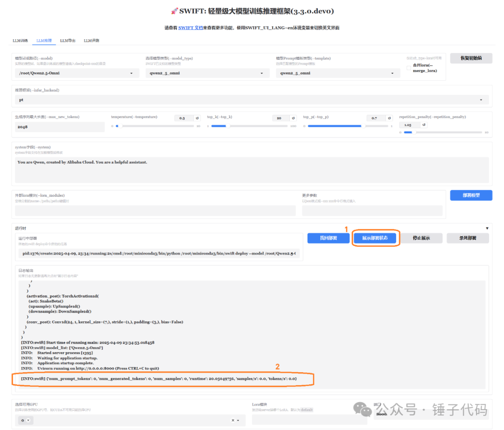Click the top_k number box showing 20
Screen dimensions: 504x430
280,118
